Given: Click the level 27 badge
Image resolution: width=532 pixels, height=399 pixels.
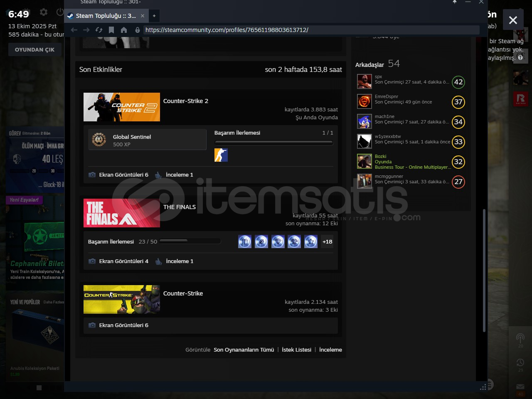Looking at the screenshot, I should point(458,182).
